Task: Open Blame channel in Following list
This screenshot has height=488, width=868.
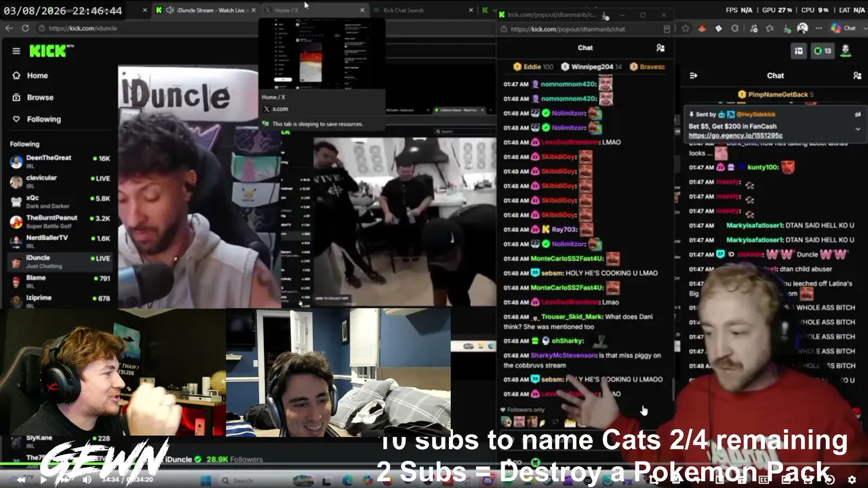Action: click(60, 281)
